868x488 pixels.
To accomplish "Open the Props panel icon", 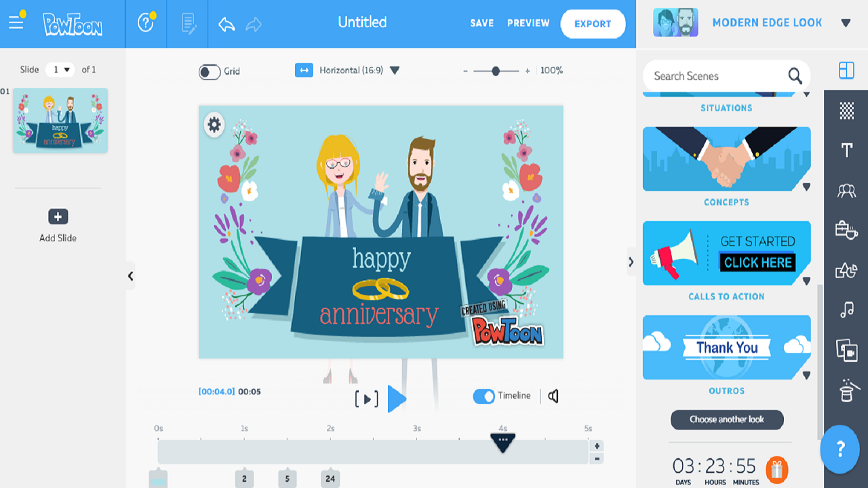I will point(846,230).
